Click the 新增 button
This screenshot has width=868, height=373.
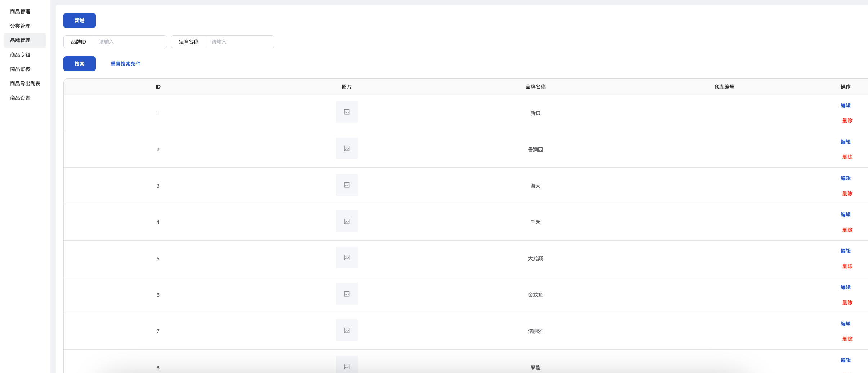pyautogui.click(x=80, y=21)
